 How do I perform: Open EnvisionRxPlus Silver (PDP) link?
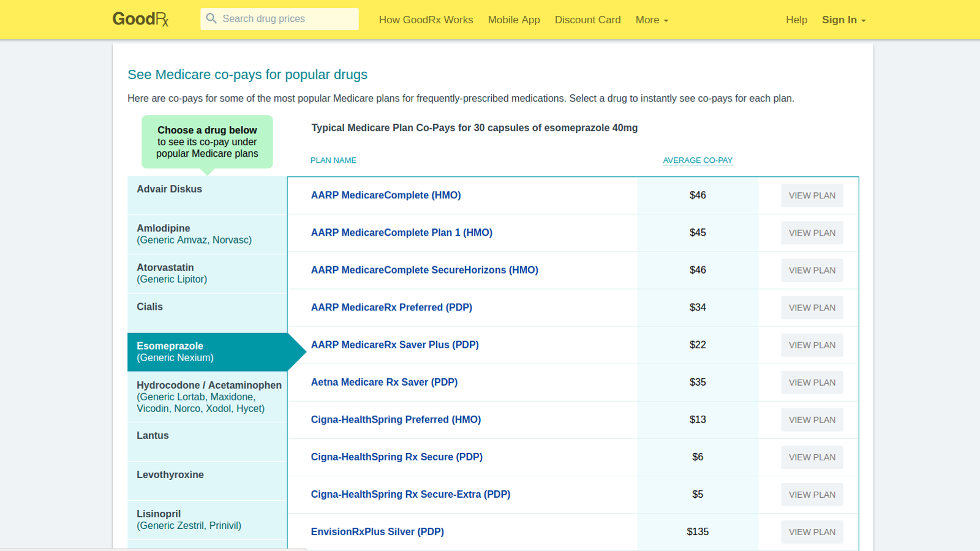pyautogui.click(x=377, y=531)
